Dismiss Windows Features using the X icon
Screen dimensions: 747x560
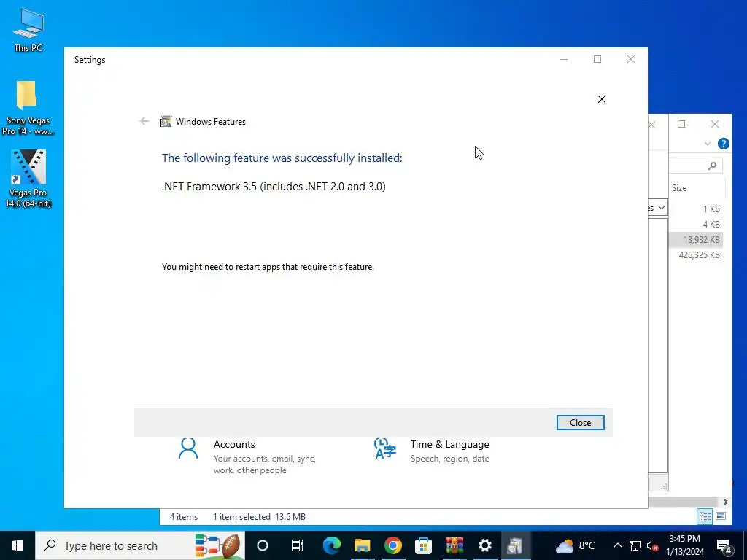point(602,99)
